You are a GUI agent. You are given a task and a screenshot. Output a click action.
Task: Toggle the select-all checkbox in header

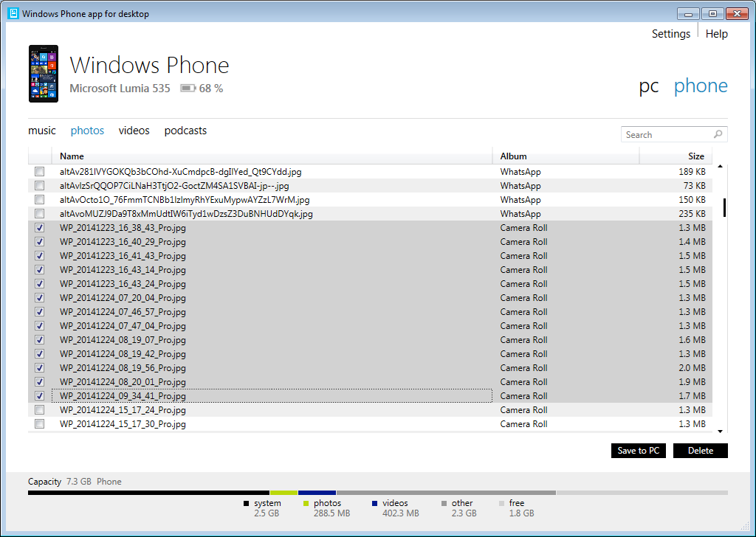40,156
